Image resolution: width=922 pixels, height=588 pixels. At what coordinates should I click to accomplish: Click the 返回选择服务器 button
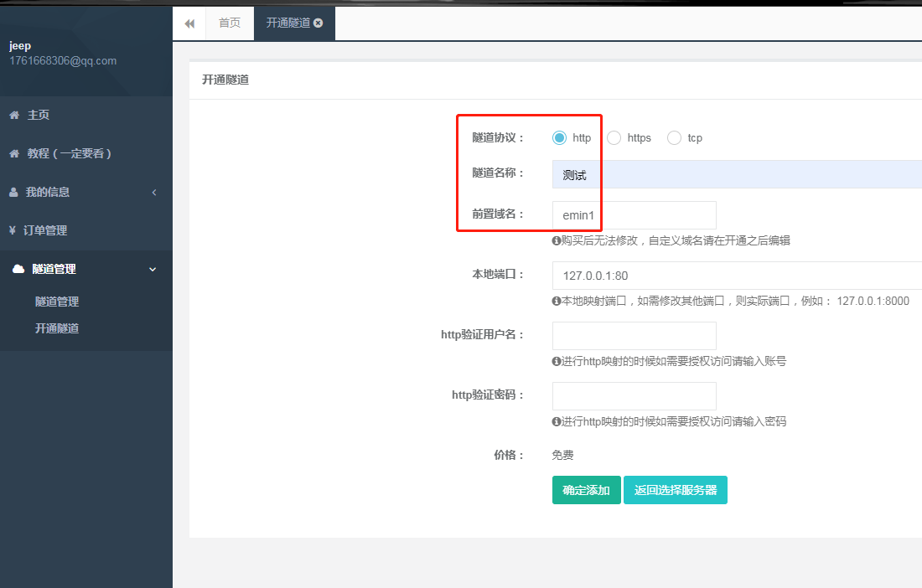pos(676,490)
